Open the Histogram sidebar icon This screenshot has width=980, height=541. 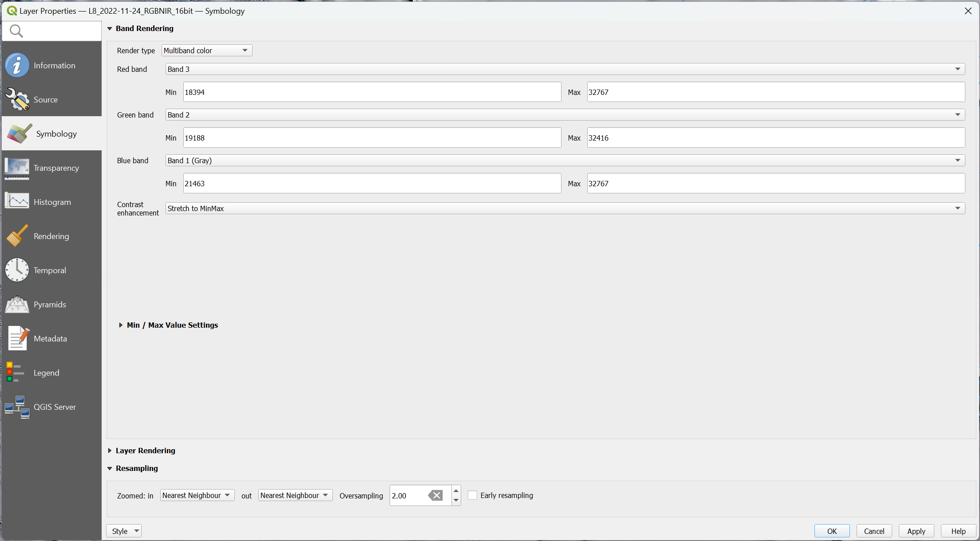pos(17,202)
